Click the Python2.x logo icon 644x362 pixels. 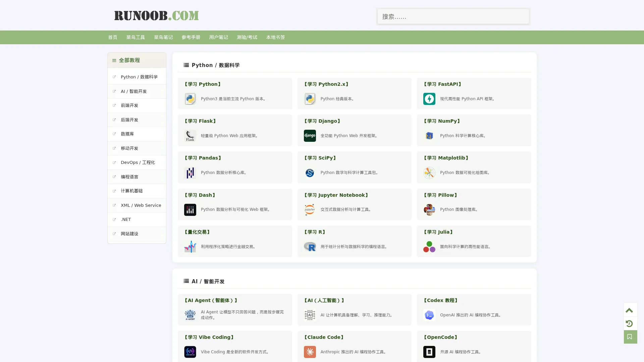coord(310,99)
